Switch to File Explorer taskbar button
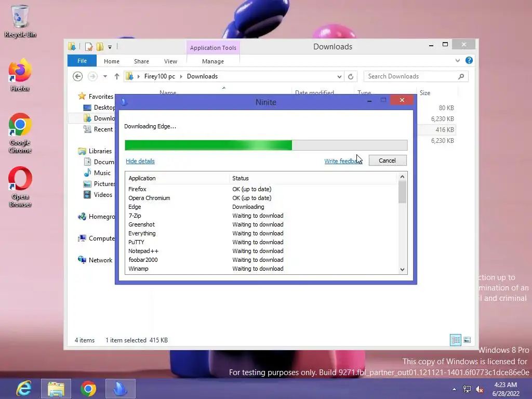This screenshot has height=399, width=532. (x=56, y=389)
